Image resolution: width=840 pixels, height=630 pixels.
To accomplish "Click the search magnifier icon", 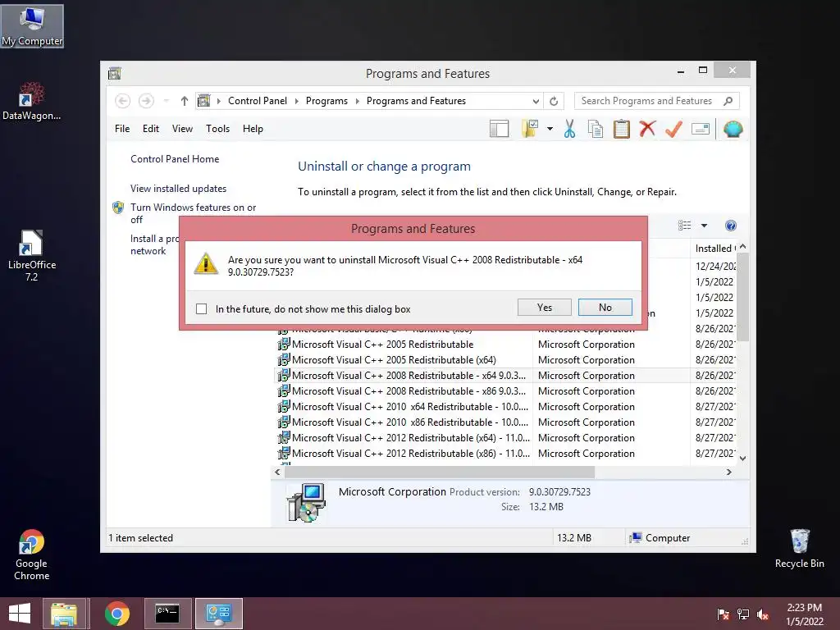I will (x=728, y=101).
